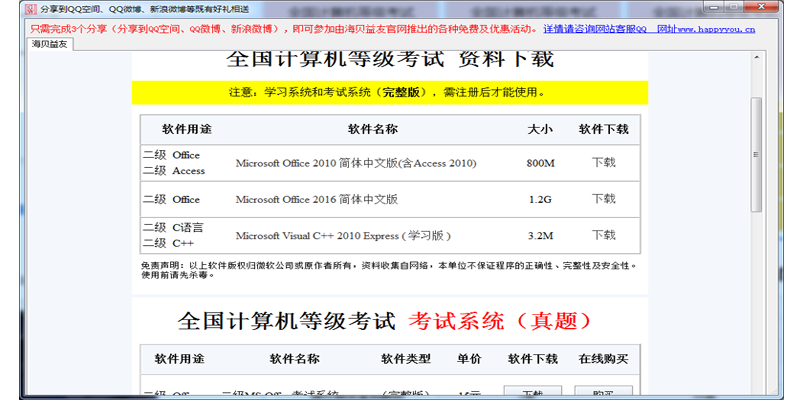Click the 软件名称 header in download table
Screen dimensions: 800x400
373,130
